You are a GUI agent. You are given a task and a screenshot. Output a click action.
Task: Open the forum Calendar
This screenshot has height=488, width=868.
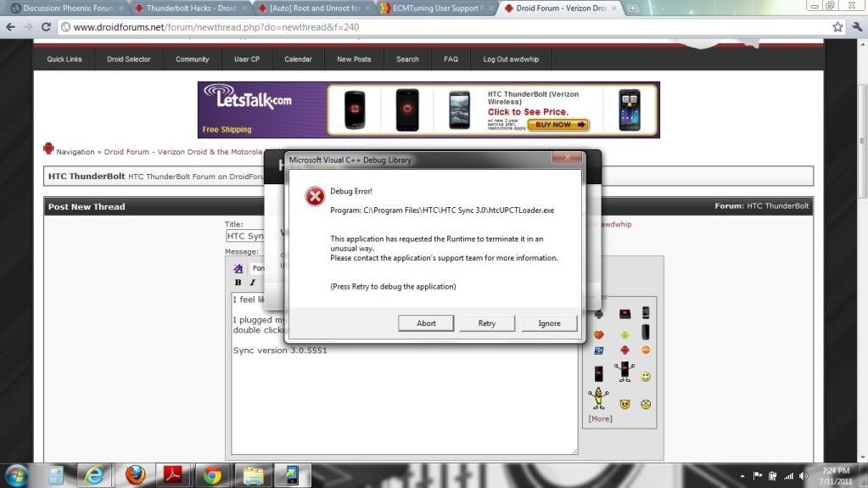click(298, 59)
